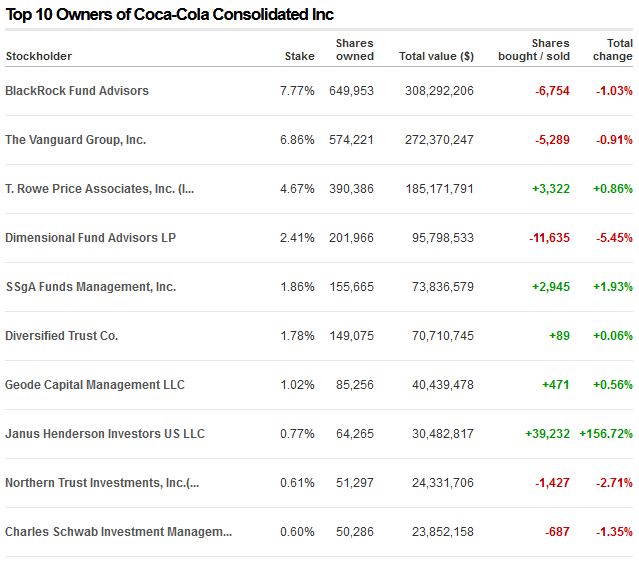The height and width of the screenshot is (561, 639).
Task: Click shares bought +3,322
Action: click(551, 189)
